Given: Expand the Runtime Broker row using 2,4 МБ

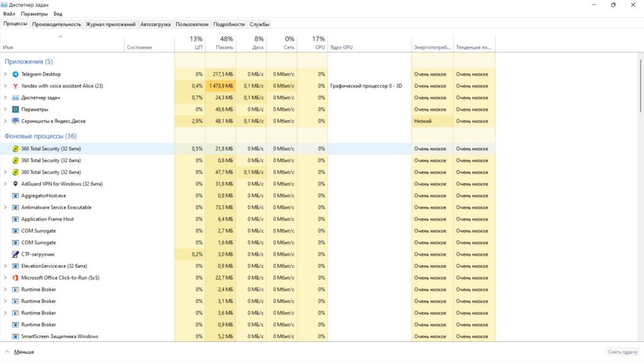Looking at the screenshot, I should tap(5, 289).
